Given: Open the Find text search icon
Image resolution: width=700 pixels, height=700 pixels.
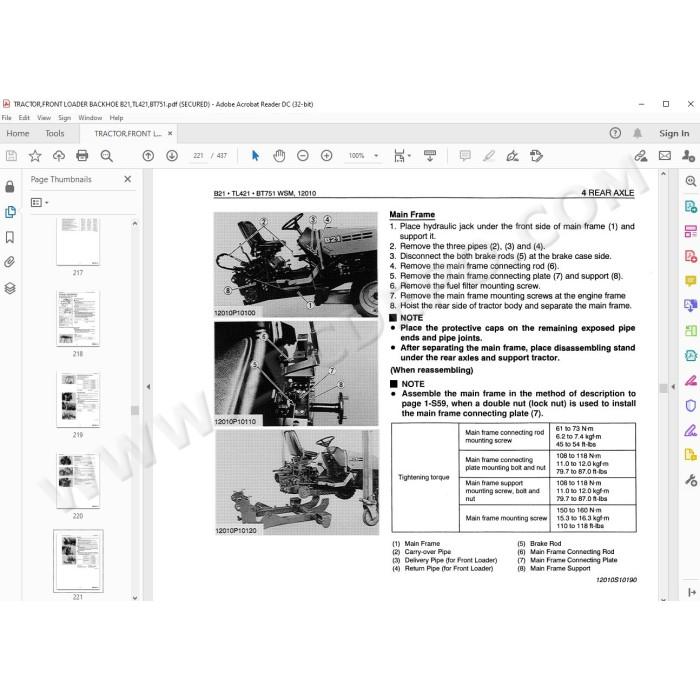Looking at the screenshot, I should pyautogui.click(x=106, y=156).
